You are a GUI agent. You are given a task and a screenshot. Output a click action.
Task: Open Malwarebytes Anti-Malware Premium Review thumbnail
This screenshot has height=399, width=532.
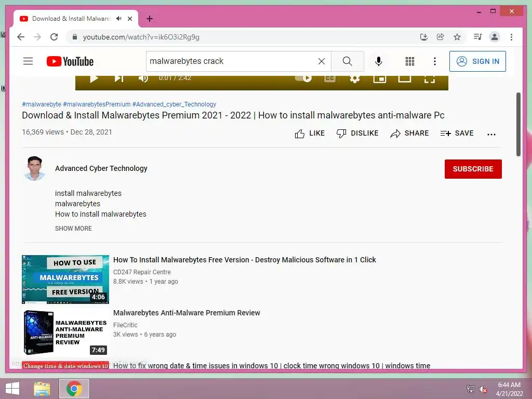[x=65, y=332]
